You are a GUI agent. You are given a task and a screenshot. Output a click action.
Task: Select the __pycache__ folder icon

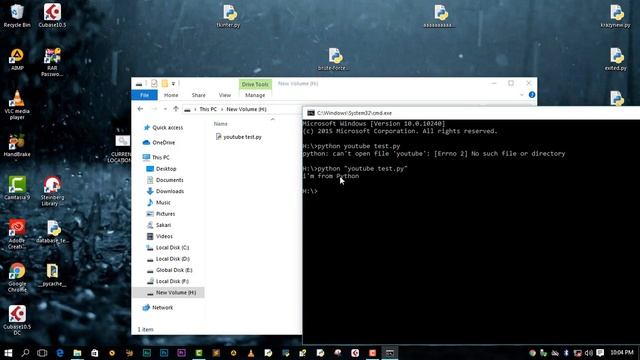(52, 275)
